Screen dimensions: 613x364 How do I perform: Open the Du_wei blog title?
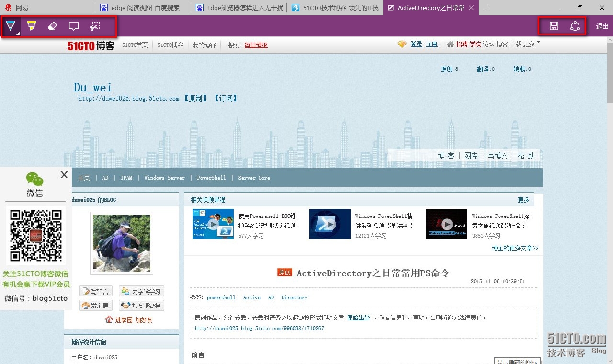point(93,87)
